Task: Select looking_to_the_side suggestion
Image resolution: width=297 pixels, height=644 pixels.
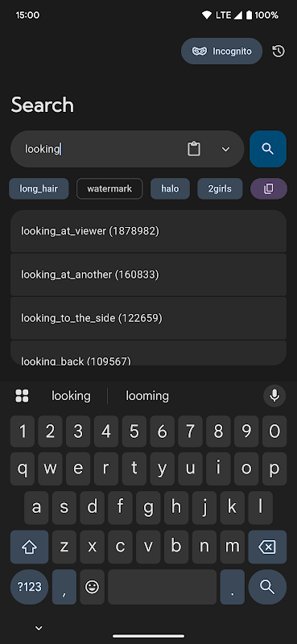Action: click(x=148, y=318)
